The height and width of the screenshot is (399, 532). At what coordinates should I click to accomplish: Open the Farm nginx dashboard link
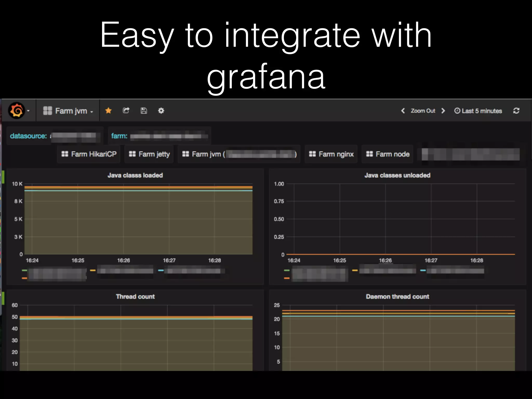(331, 154)
